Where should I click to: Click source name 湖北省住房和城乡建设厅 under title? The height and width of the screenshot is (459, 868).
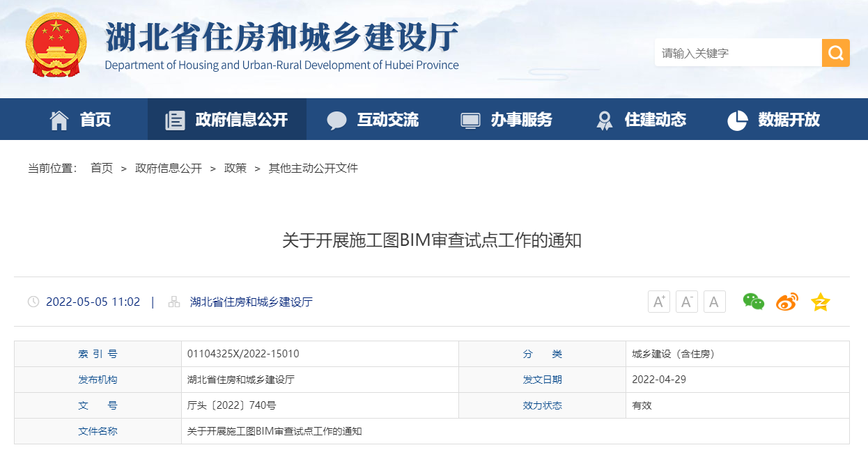pos(251,302)
